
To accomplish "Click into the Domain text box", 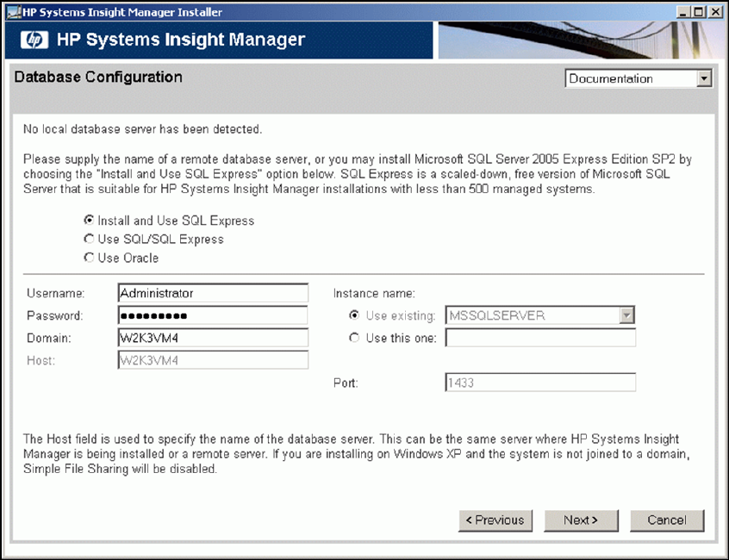I will click(213, 338).
